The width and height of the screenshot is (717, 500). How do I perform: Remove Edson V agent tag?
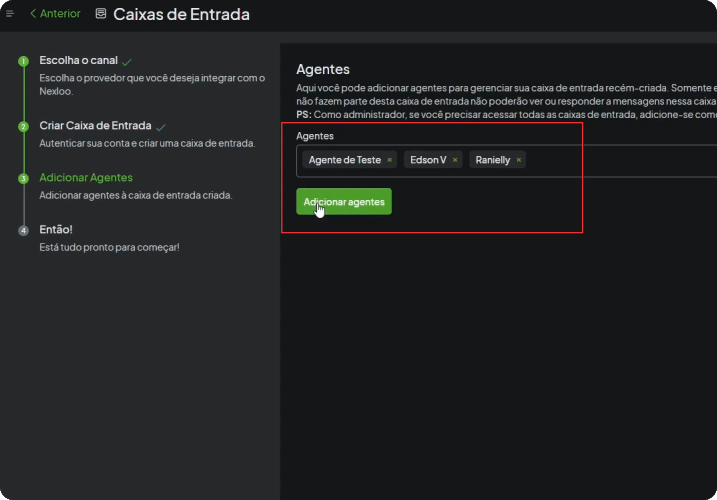[455, 160]
